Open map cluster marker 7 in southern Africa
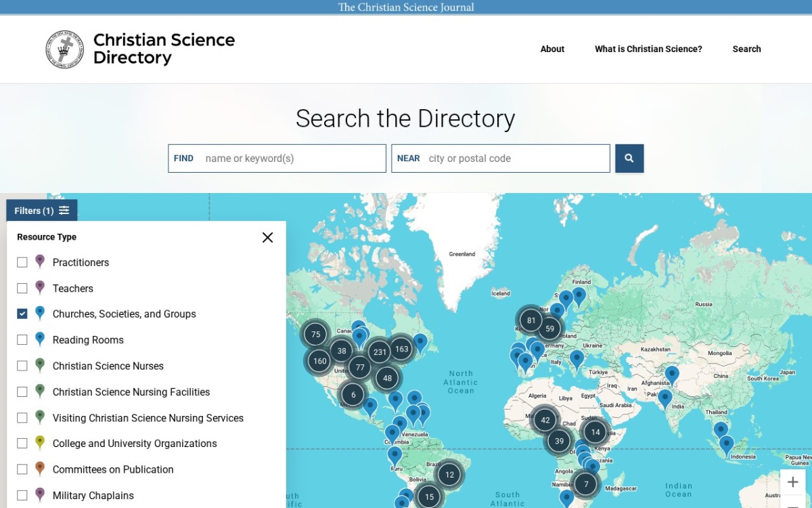The image size is (812, 508). tap(586, 484)
